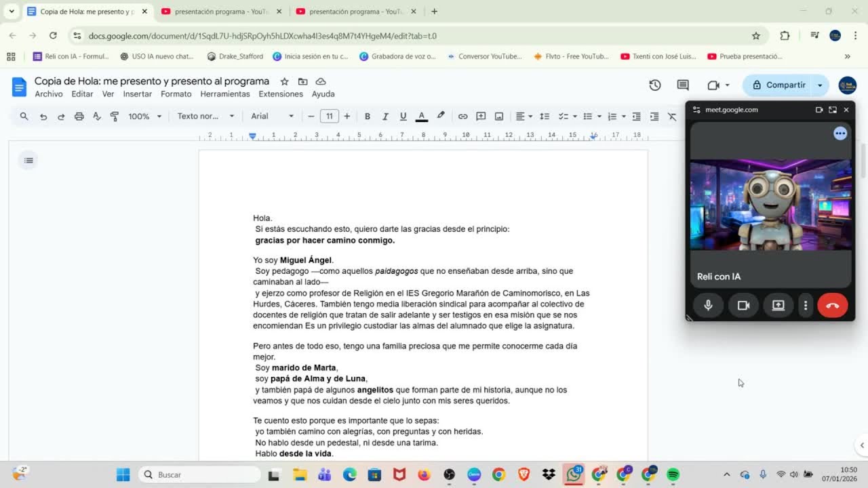Open the version history clock icon
This screenshot has width=868, height=488.
(x=655, y=85)
